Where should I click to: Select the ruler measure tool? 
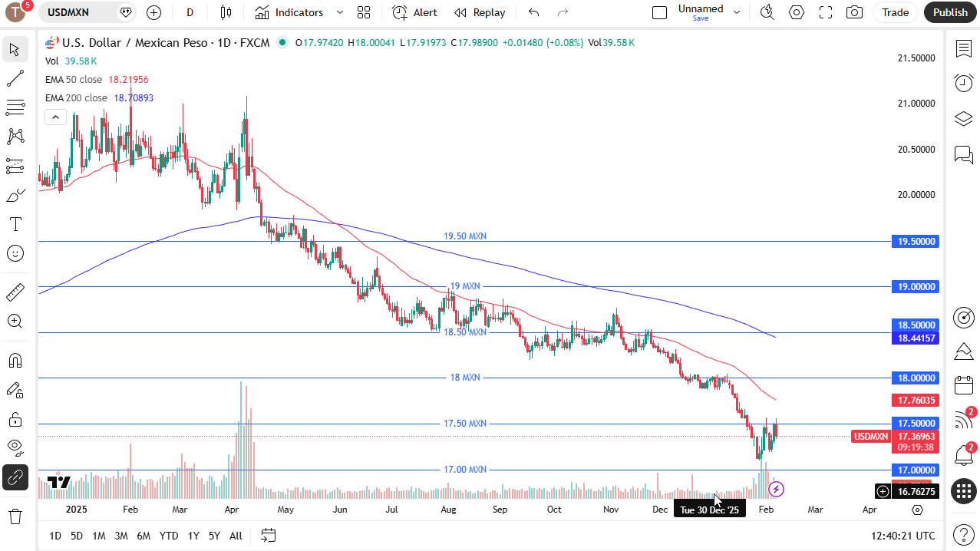(x=15, y=292)
